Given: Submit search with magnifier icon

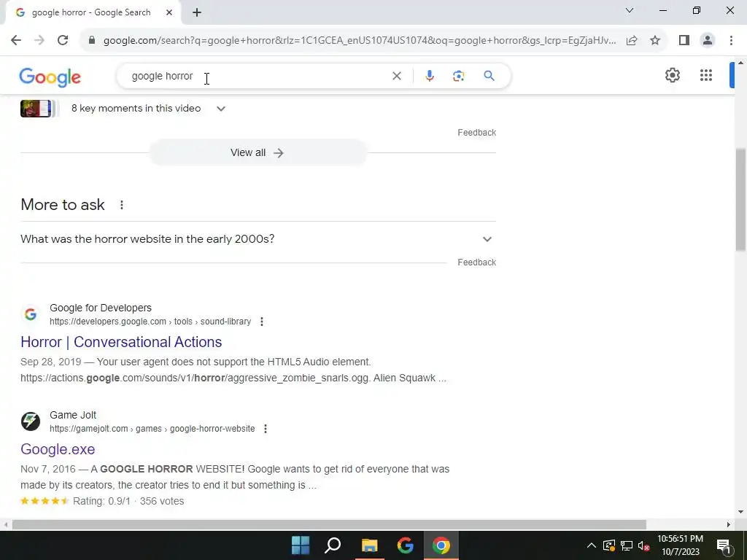Looking at the screenshot, I should [x=489, y=76].
